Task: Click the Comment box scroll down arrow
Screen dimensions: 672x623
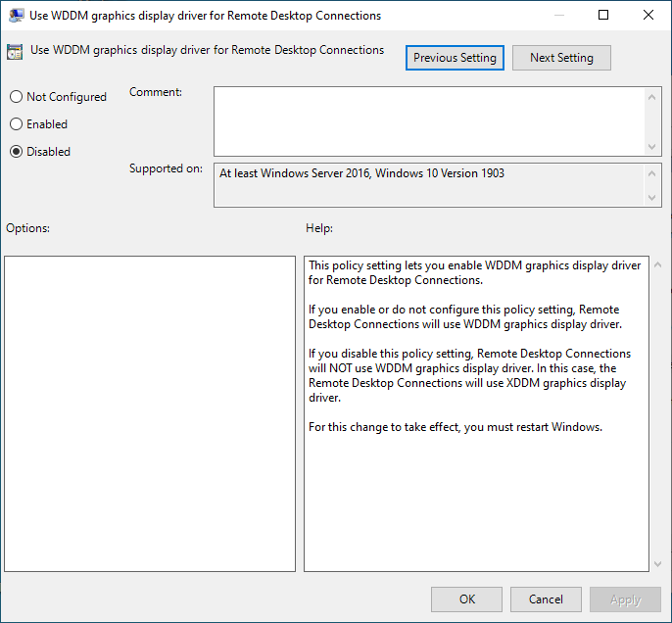Action: [651, 147]
